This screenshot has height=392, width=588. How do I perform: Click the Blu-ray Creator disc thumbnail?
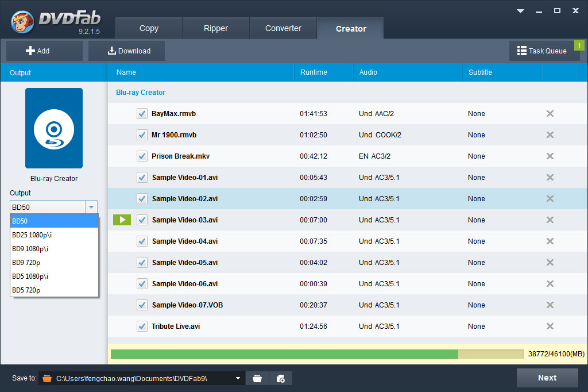[54, 128]
